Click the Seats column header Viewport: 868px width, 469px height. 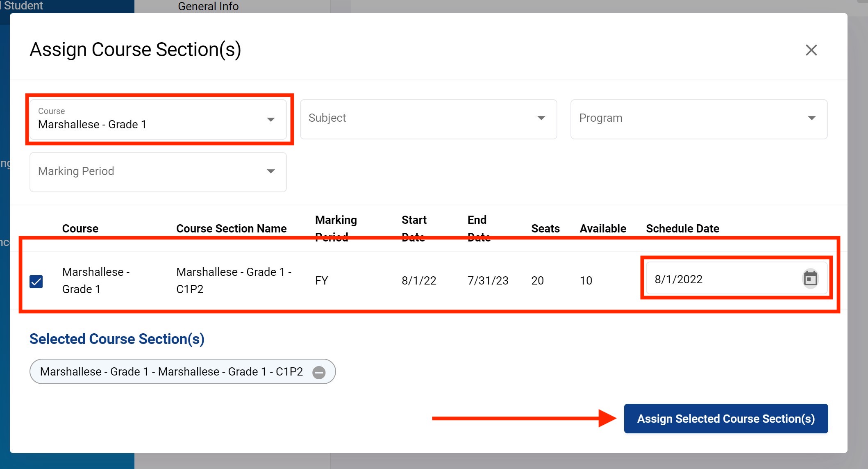(545, 228)
